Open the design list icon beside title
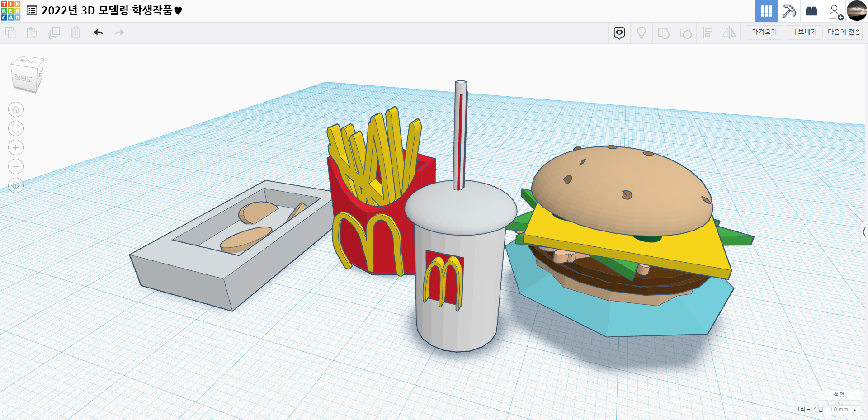Image resolution: width=868 pixels, height=420 pixels. tap(32, 10)
